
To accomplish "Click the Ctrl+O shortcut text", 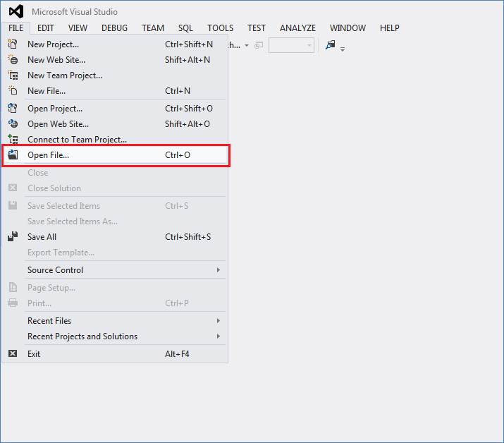I will click(x=178, y=155).
